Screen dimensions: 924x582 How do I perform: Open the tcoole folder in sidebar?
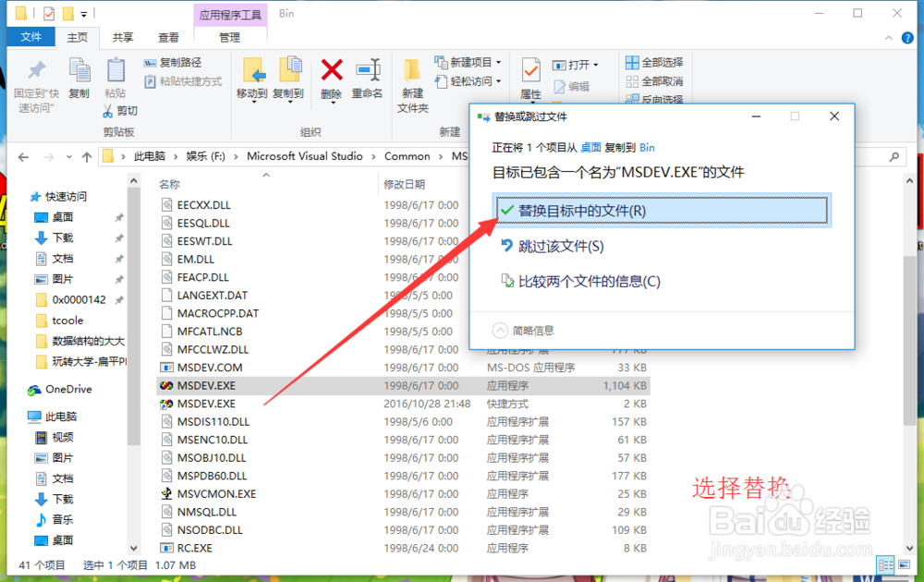coord(60,320)
